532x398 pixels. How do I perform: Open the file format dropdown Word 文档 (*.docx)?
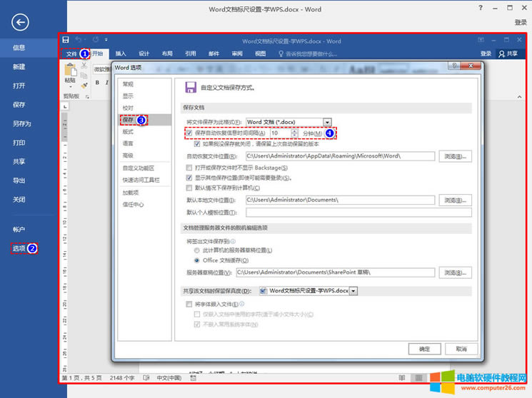click(327, 122)
